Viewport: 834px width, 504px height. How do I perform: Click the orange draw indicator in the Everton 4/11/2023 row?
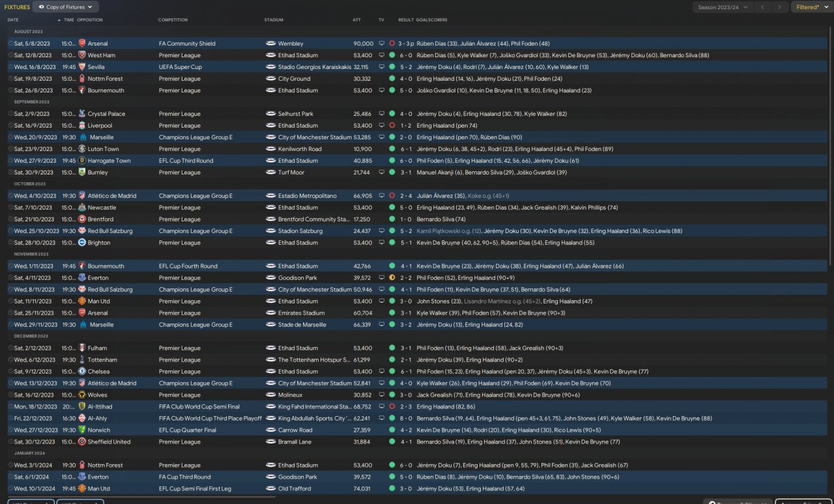click(392, 278)
